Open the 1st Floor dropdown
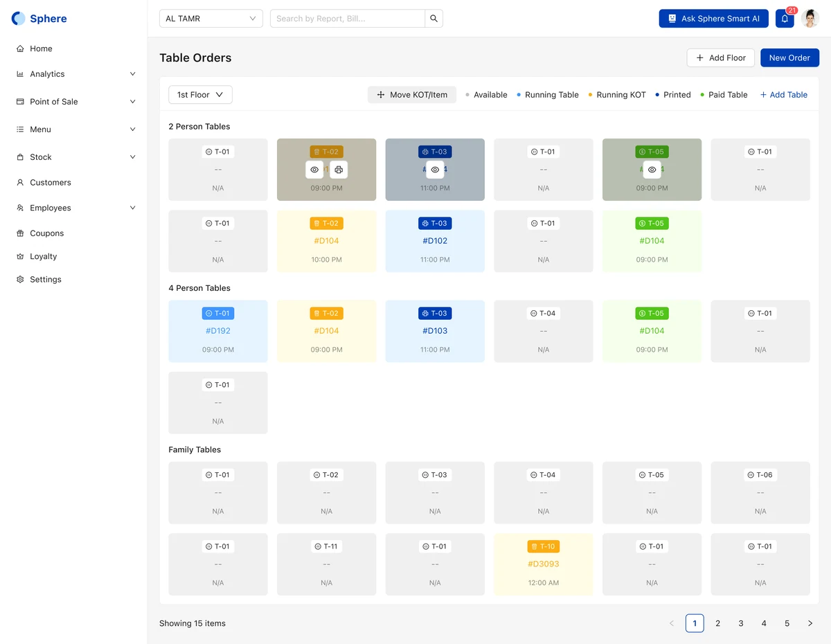This screenshot has height=644, width=831. (x=200, y=95)
